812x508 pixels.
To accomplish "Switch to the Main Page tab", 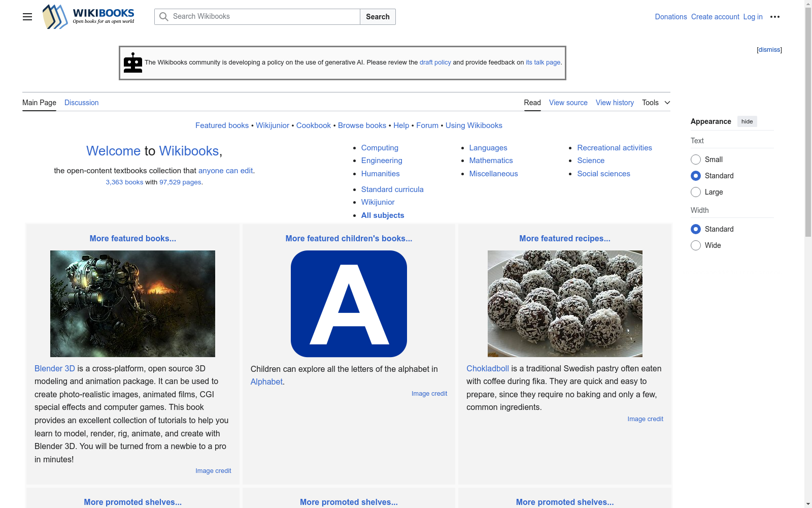I will tap(39, 103).
